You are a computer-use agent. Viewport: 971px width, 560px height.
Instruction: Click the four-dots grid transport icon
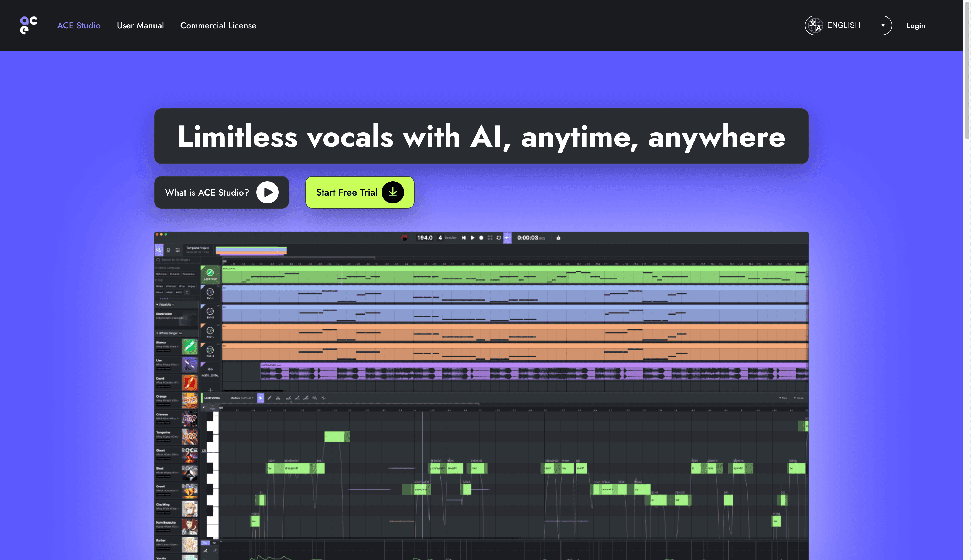(x=490, y=238)
